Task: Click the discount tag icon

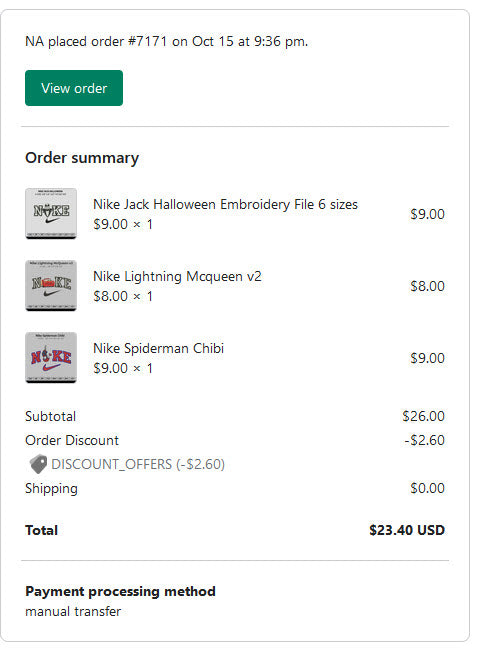Action: coord(38,464)
